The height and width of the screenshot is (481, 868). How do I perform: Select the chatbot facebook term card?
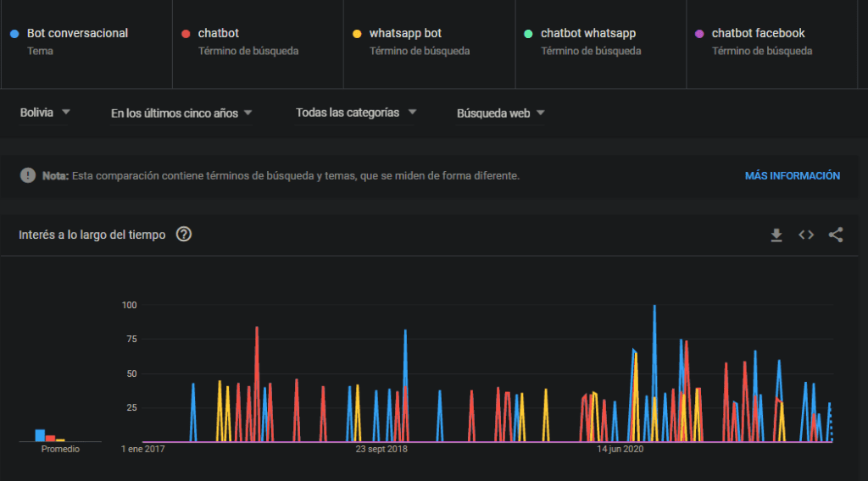[771, 44]
